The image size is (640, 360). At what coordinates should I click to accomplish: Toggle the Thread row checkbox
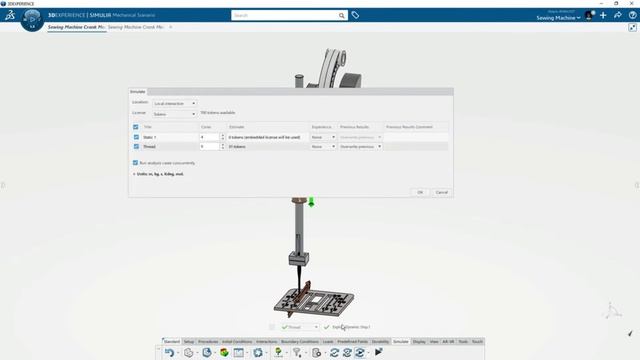point(136,147)
